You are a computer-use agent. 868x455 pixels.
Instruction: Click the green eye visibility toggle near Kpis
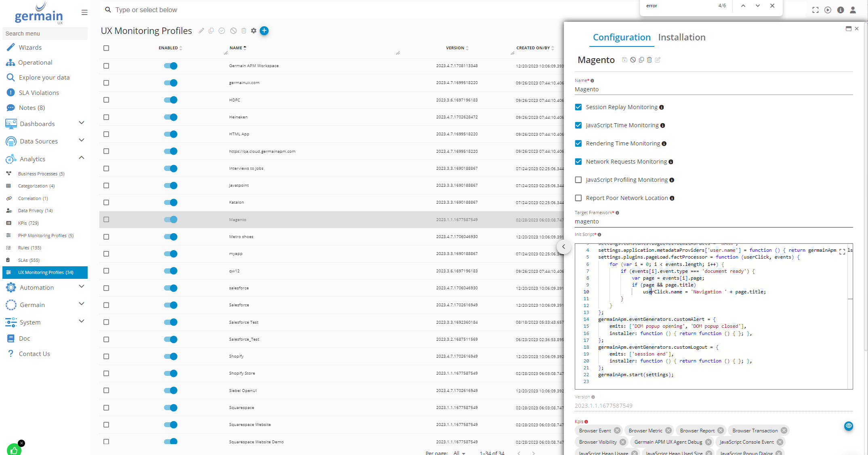point(848,426)
